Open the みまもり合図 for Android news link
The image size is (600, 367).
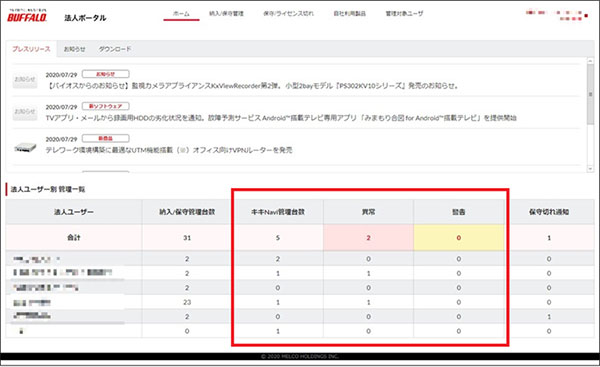[281, 118]
